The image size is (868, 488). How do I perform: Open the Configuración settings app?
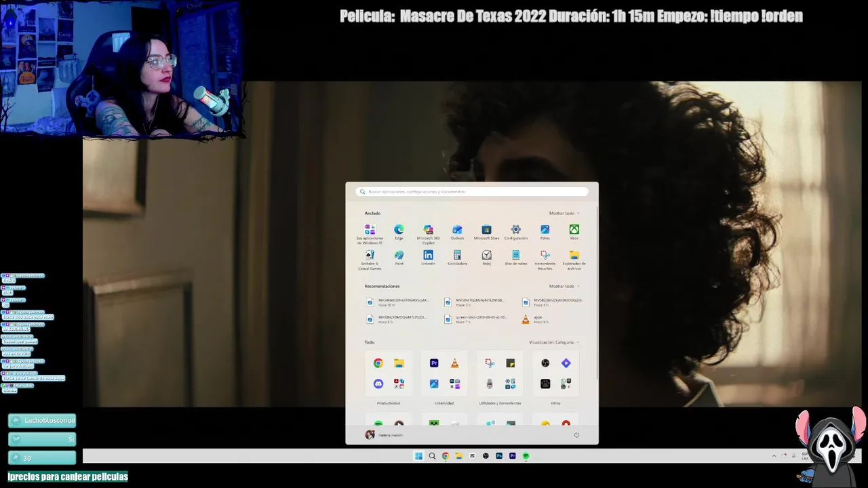click(x=515, y=232)
